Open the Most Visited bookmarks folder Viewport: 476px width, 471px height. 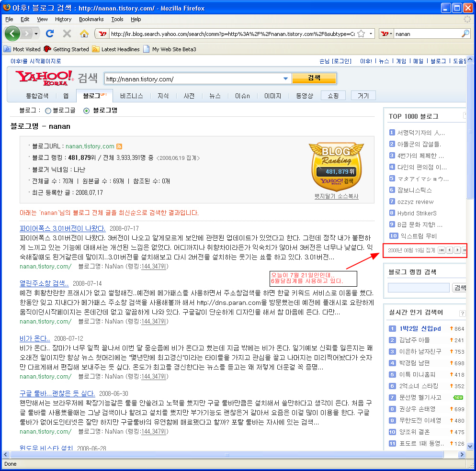tap(22, 49)
